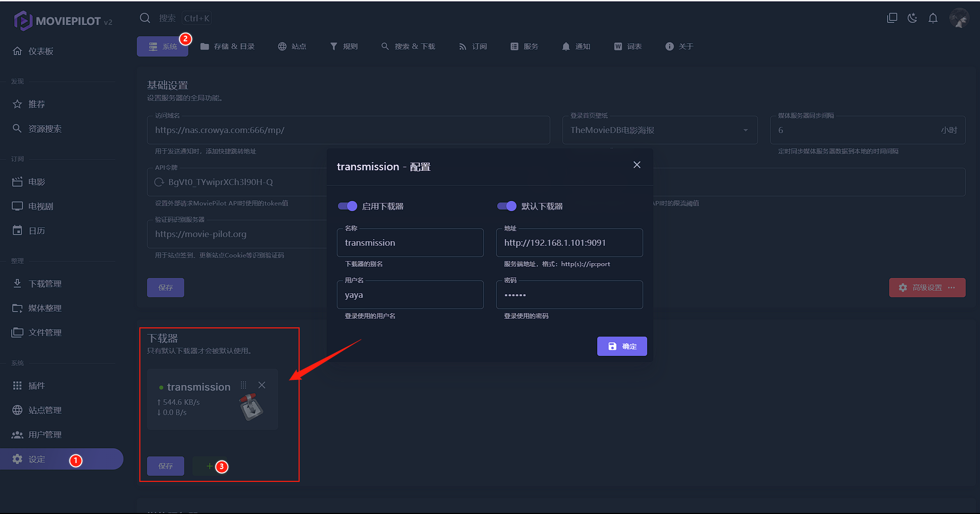This screenshot has height=514, width=980.
Task: Open 用户管理 in sidebar
Action: point(61,434)
